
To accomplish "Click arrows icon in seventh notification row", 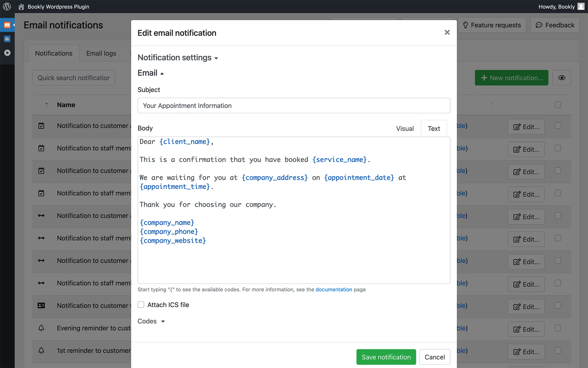I will tap(41, 261).
